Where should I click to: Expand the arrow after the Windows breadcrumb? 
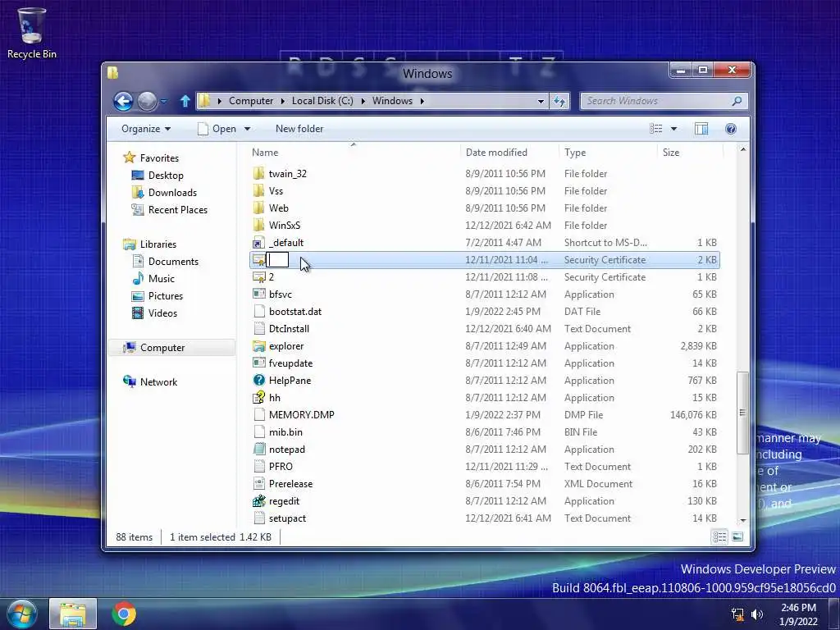pos(422,101)
